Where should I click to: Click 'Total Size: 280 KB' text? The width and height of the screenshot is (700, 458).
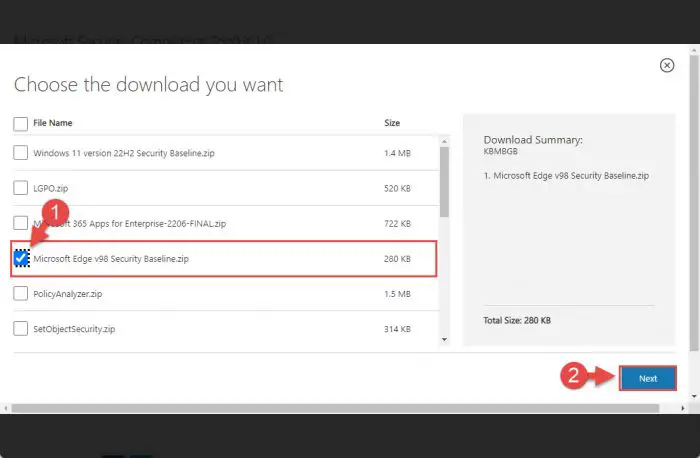point(517,320)
